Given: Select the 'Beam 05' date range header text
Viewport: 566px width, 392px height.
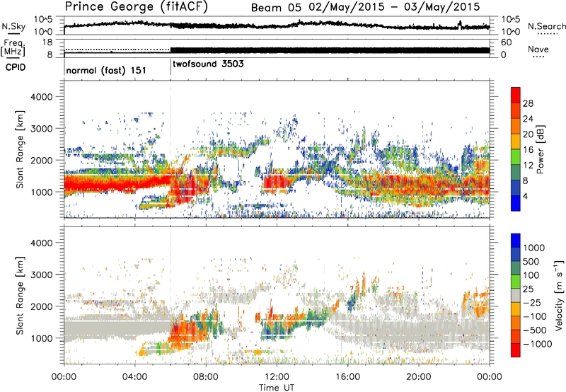Looking at the screenshot, I should point(365,7).
